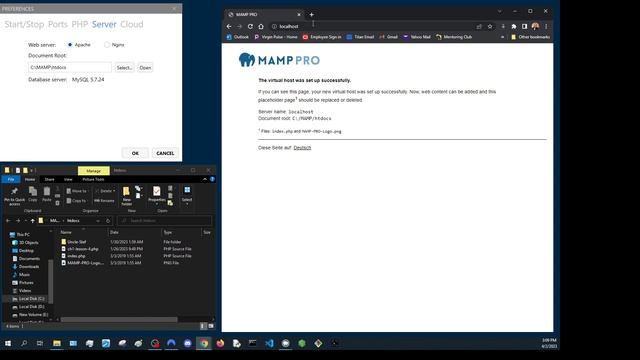Select the Apache web server radio button
640x360 pixels.
pos(70,44)
